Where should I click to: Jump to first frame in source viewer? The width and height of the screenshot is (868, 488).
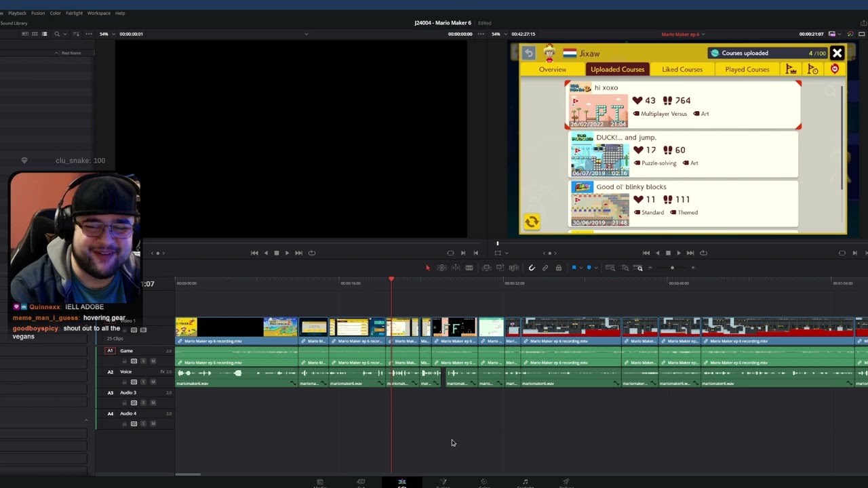254,253
